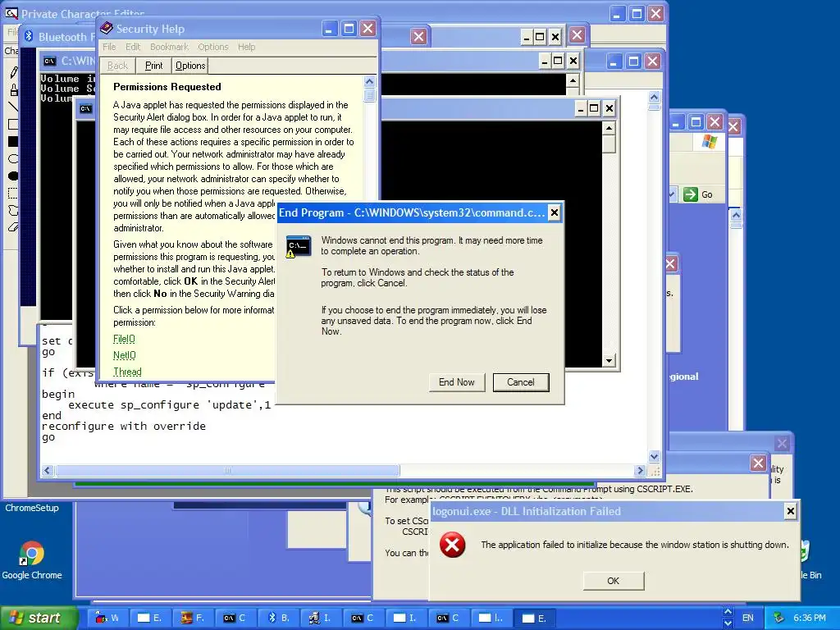Pick the Filled Rectangle tool in Character Editor
Screen dimensions: 840x630
pos(13,141)
